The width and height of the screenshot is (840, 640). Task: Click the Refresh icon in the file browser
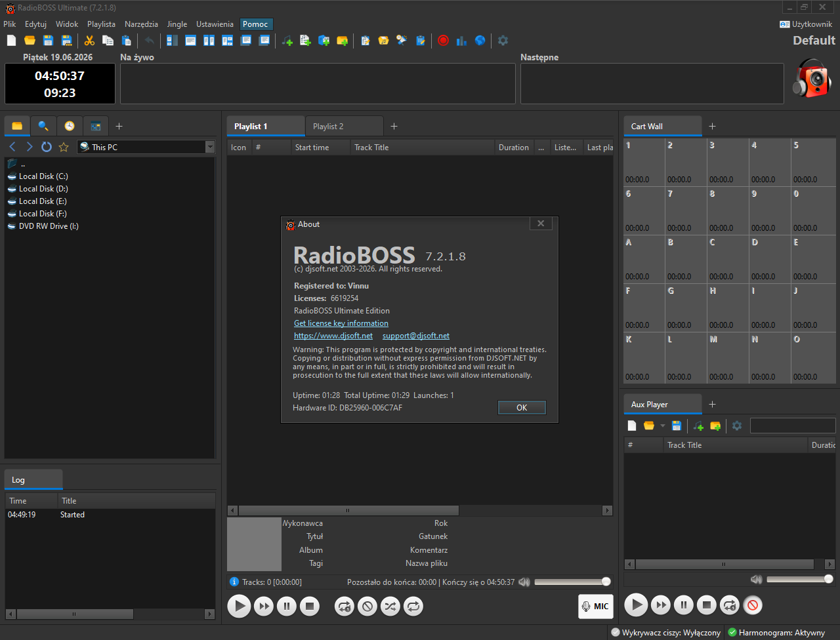click(x=47, y=147)
